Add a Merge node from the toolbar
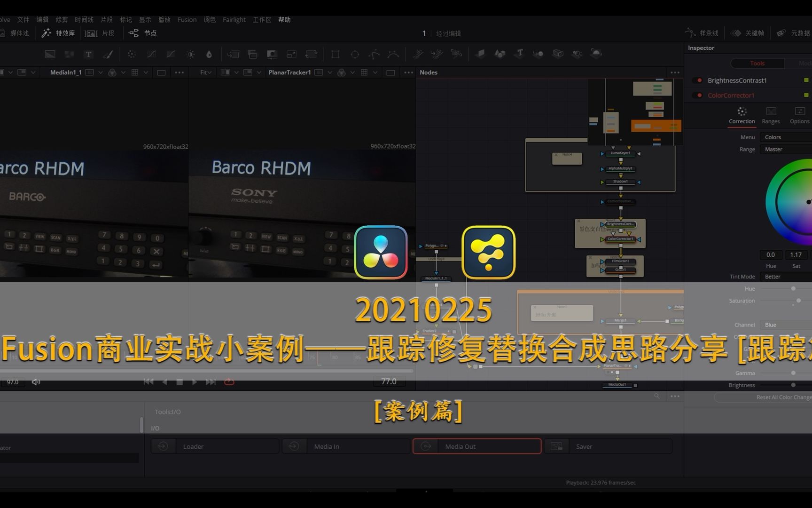The image size is (812, 508). [x=253, y=54]
